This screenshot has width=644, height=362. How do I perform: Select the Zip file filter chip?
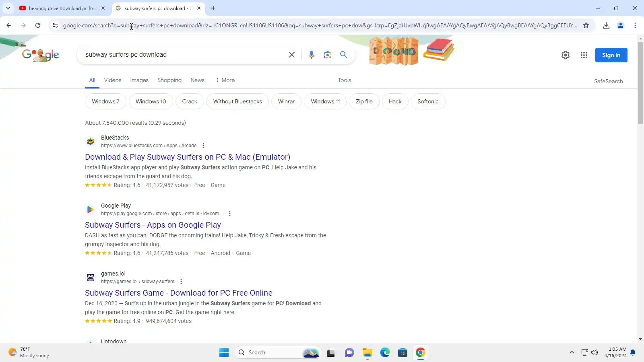[x=364, y=101]
